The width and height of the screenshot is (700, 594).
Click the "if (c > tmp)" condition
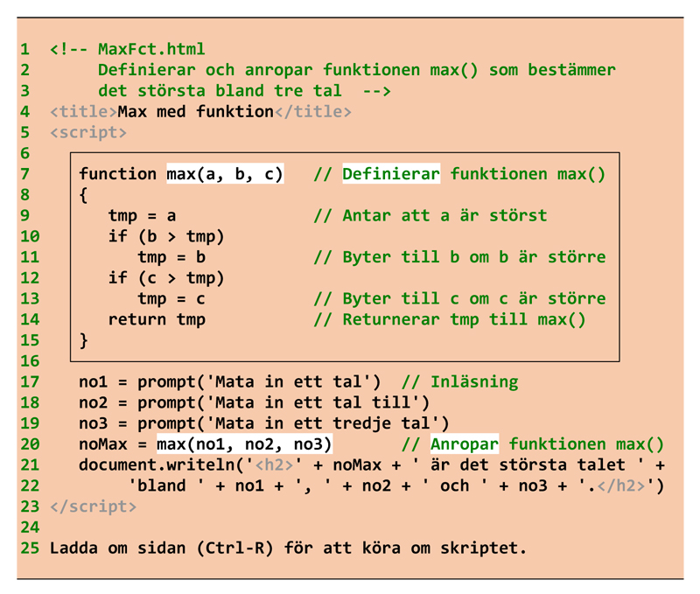click(x=166, y=278)
